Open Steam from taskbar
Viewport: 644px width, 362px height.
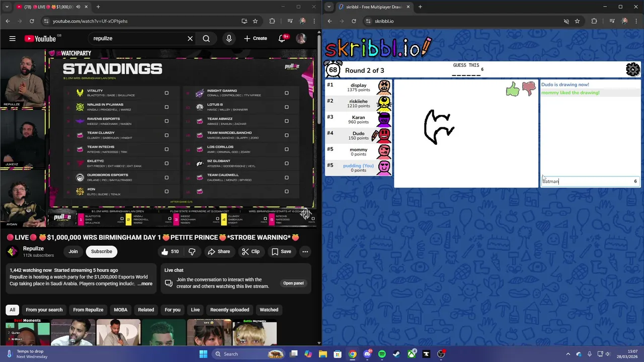point(397,354)
